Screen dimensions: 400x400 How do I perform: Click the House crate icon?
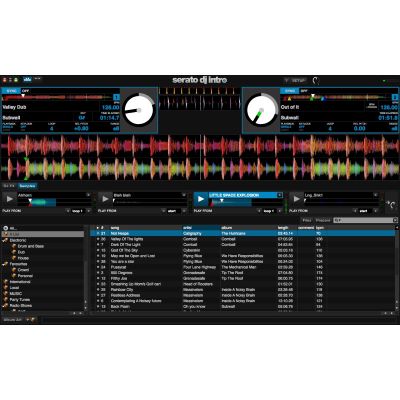pyautogui.click(x=14, y=258)
